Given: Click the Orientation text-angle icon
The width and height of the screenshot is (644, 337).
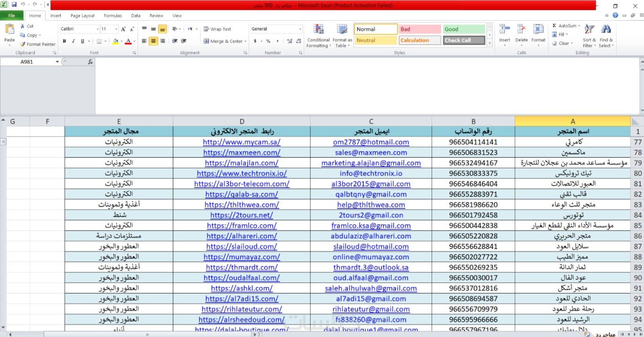Looking at the screenshot, I should click(175, 29).
